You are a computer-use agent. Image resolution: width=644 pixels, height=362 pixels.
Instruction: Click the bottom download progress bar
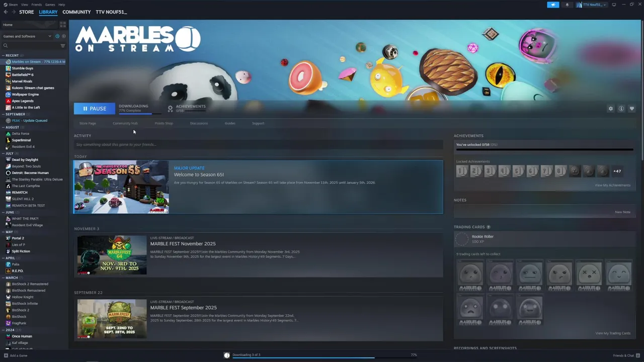click(x=325, y=358)
